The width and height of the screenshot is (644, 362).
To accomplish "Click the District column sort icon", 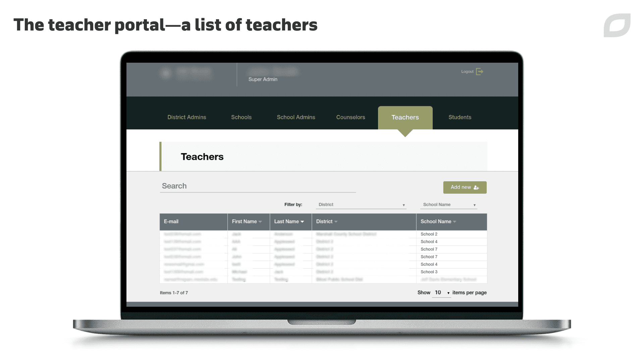I will pyautogui.click(x=334, y=222).
